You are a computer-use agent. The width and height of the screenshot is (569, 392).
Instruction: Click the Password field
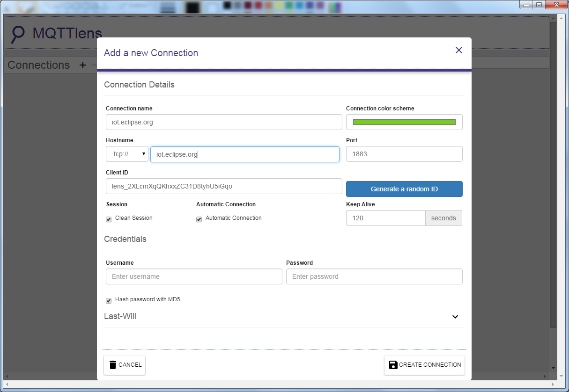point(374,276)
